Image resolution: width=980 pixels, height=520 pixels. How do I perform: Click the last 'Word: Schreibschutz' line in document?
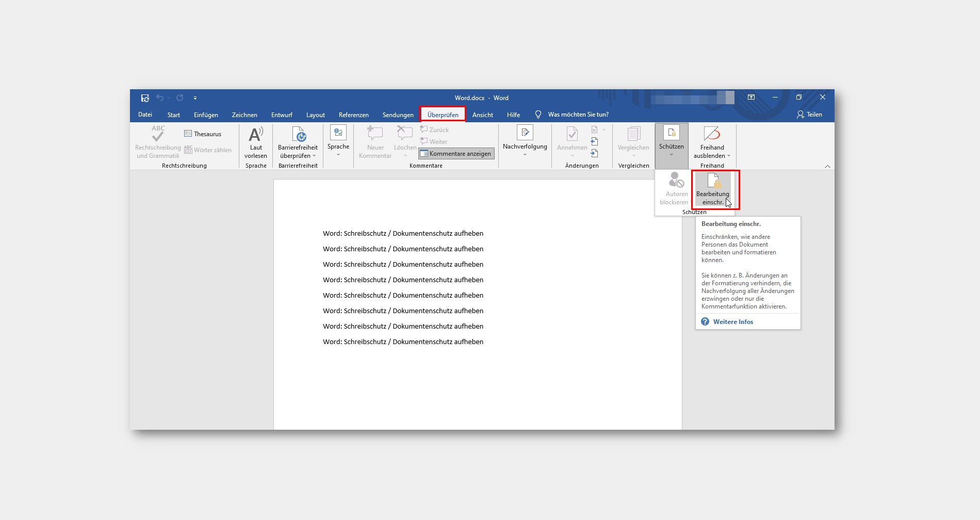point(403,342)
